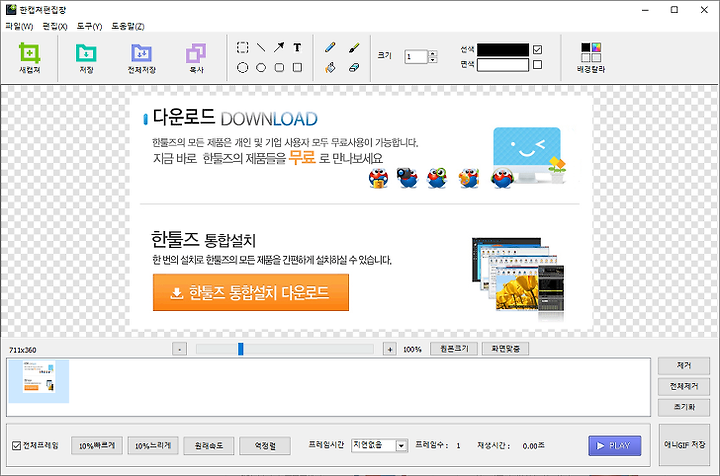Click the 제거 remove button

(684, 365)
